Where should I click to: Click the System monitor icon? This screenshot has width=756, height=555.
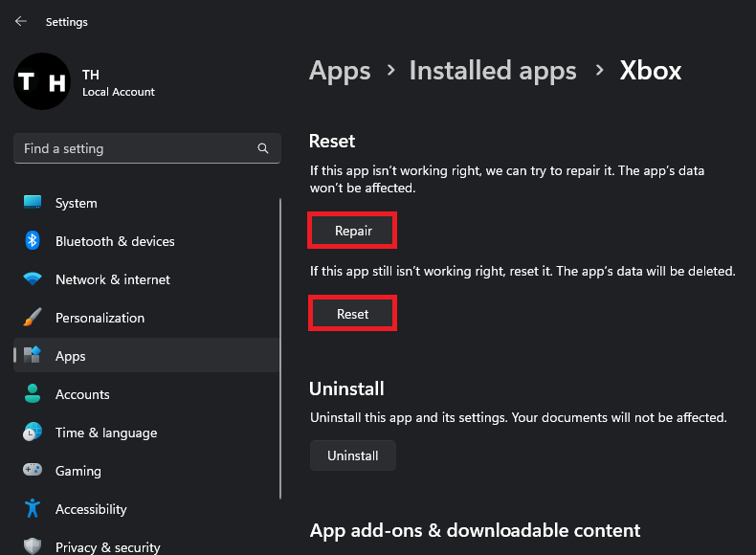coord(33,203)
